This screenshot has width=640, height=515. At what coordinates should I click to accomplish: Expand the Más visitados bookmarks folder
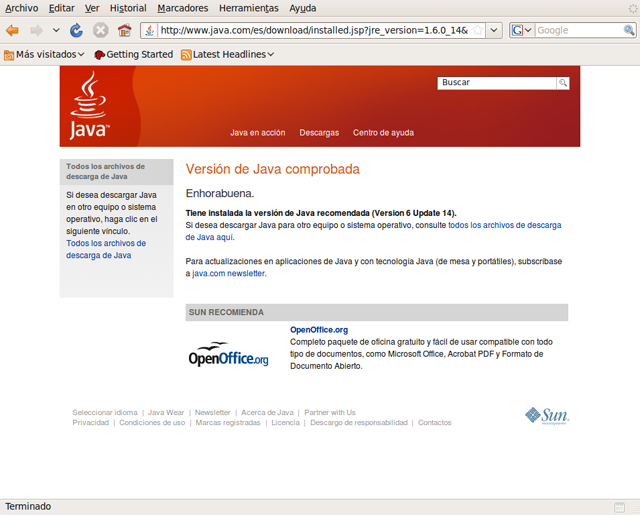point(44,54)
